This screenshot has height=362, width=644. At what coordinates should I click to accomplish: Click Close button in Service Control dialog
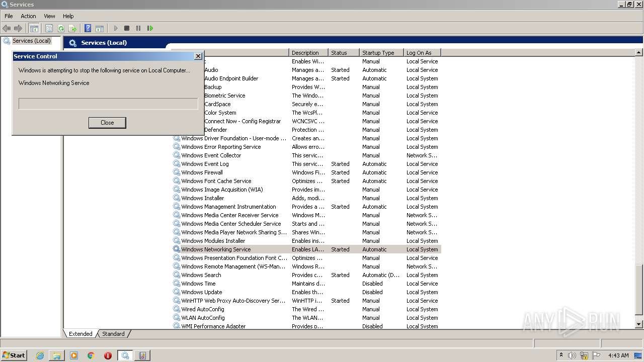click(107, 123)
